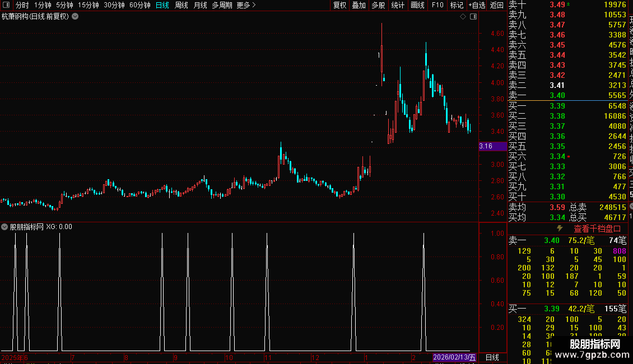
Task: Click the 4.60 price axis label
Action: pyautogui.click(x=497, y=34)
